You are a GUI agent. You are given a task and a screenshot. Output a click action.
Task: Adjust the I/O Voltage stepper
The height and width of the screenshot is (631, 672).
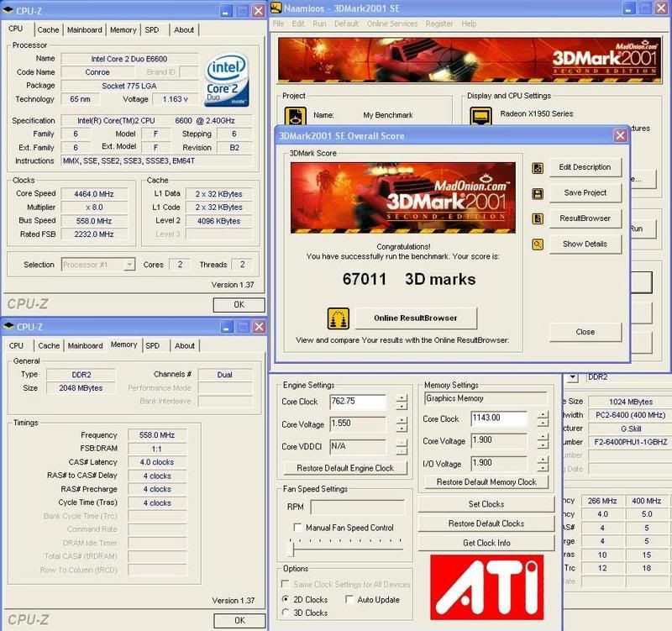click(x=543, y=464)
